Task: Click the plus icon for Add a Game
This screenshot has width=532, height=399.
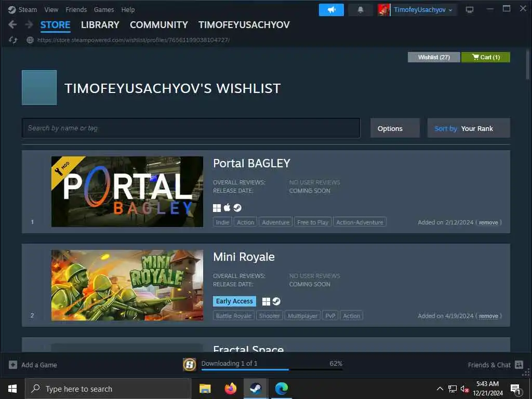Action: point(13,365)
